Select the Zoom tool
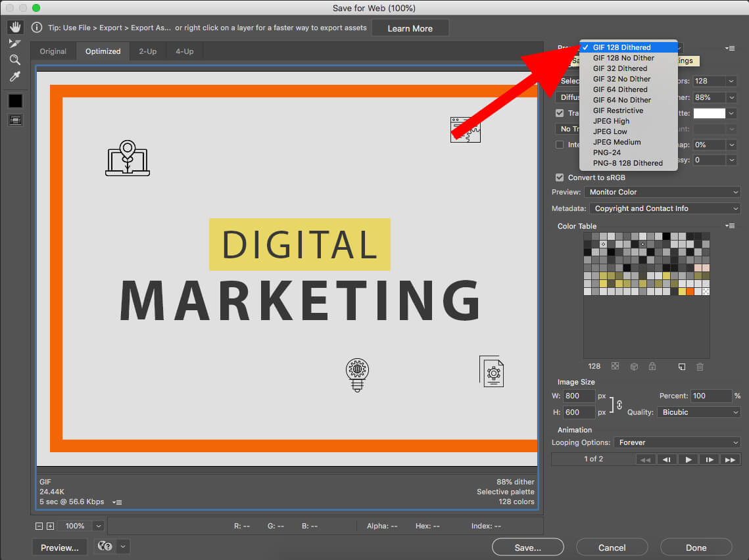749x560 pixels. tap(14, 60)
